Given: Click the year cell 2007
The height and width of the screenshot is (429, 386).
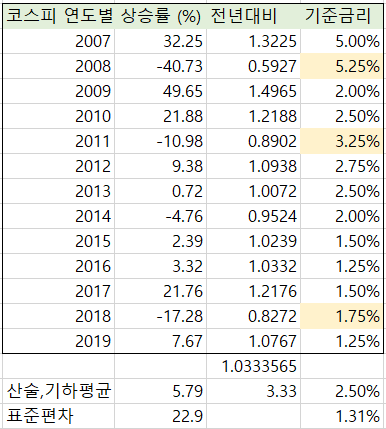Looking at the screenshot, I should pos(59,41).
